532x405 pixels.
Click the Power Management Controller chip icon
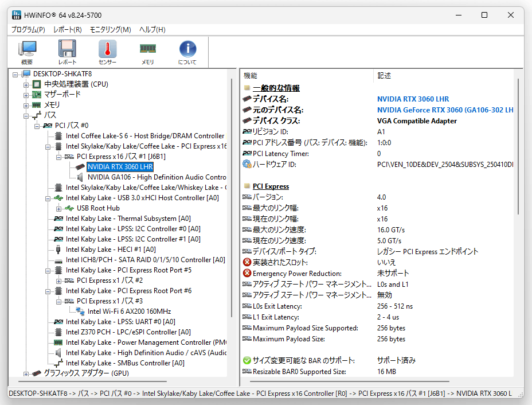(58, 342)
